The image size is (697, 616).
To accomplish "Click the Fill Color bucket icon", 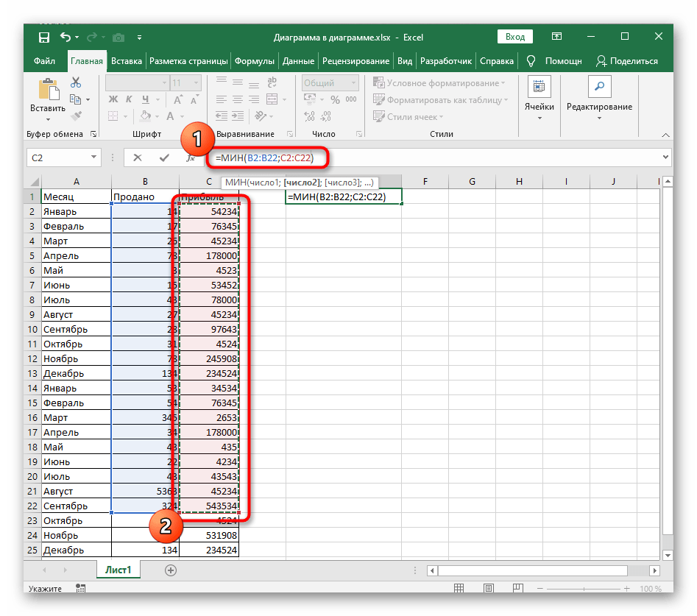I will [145, 116].
